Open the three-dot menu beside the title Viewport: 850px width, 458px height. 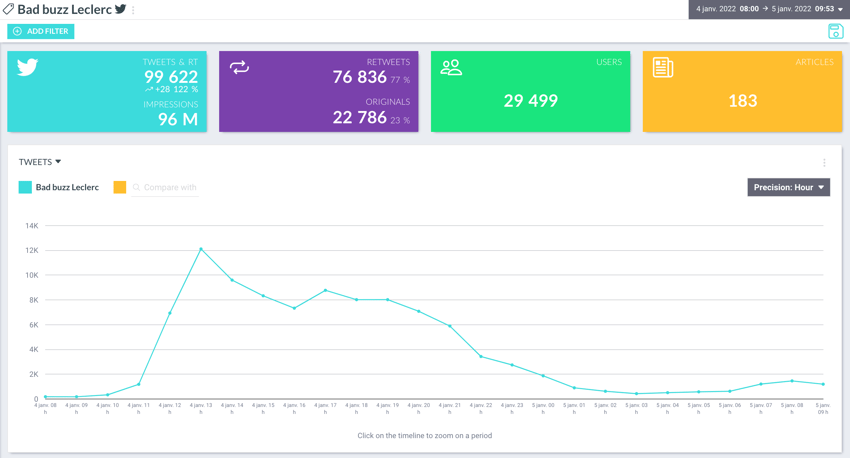click(133, 10)
